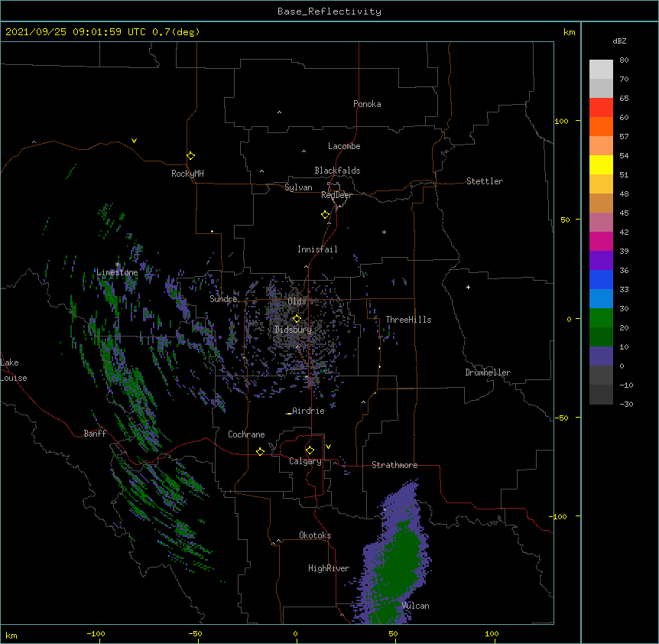Click the Banff label
This screenshot has width=659, height=644.
click(x=95, y=434)
